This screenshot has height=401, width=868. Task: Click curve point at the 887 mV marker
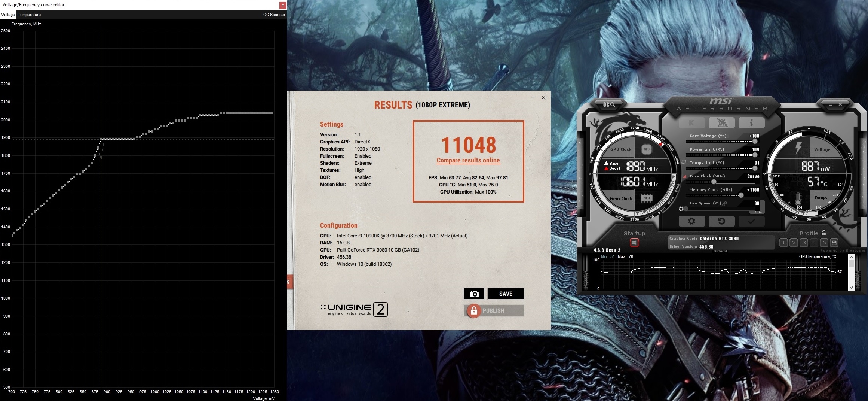tap(101, 139)
